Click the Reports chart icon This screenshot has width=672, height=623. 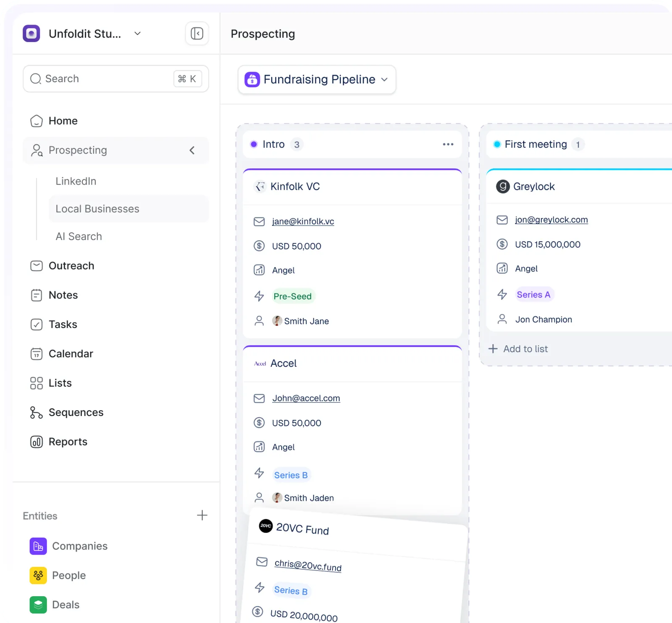click(37, 442)
